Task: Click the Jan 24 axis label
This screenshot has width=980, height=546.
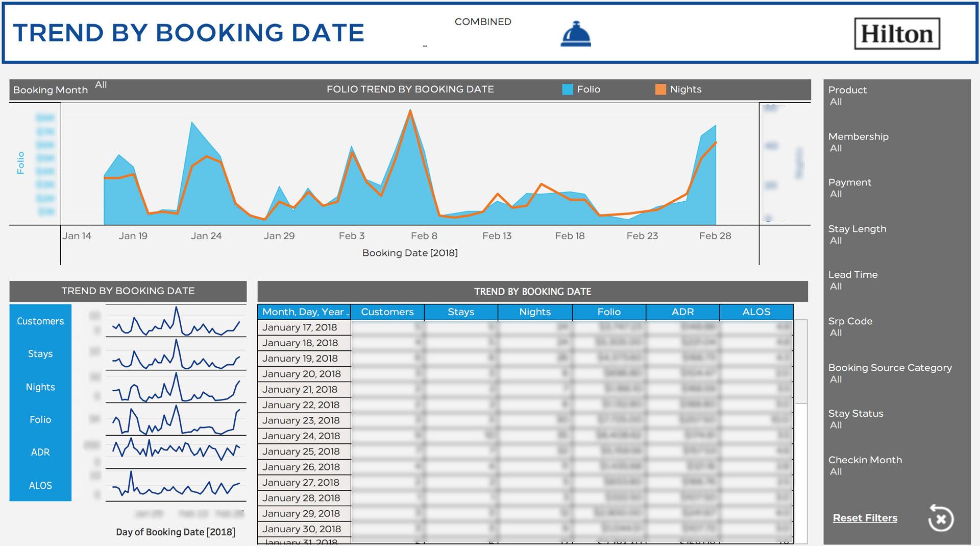Action: point(206,236)
